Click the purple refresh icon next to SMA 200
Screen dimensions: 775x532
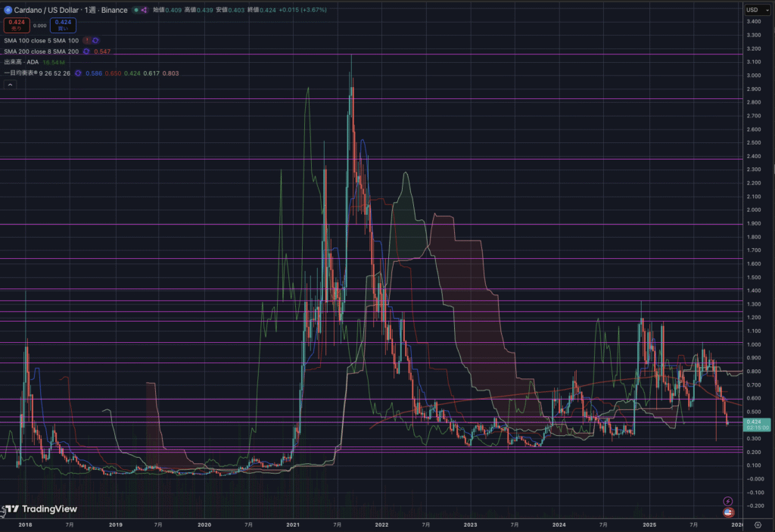87,51
